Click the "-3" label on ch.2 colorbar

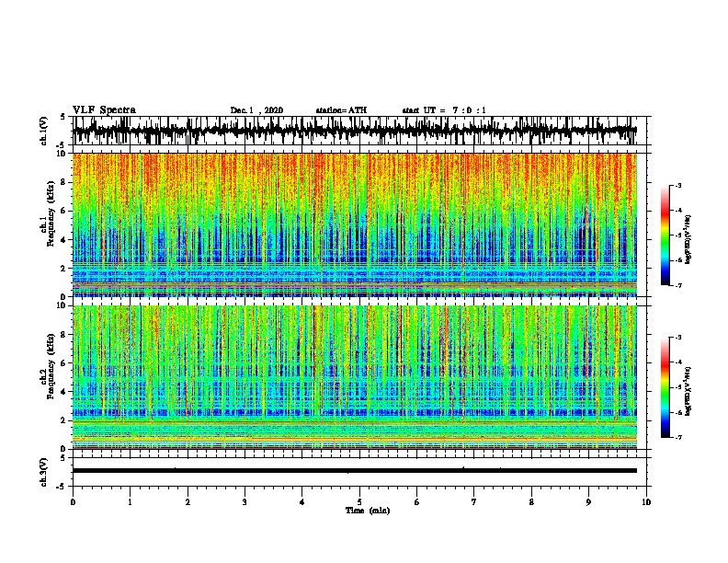[x=677, y=338]
